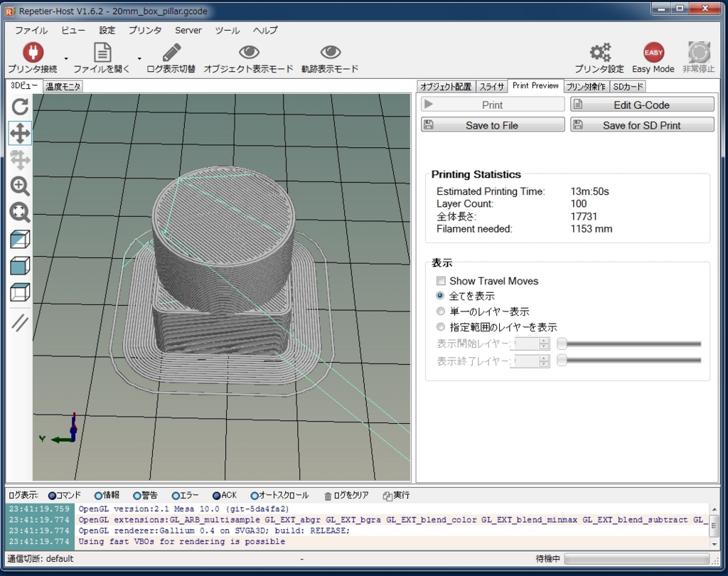The image size is (728, 576).
Task: Select 全てを表示 radio button
Action: click(x=440, y=295)
